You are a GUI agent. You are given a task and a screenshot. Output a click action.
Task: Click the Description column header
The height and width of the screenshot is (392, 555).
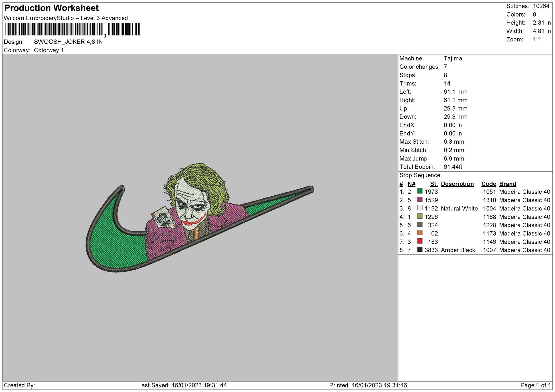coord(457,184)
